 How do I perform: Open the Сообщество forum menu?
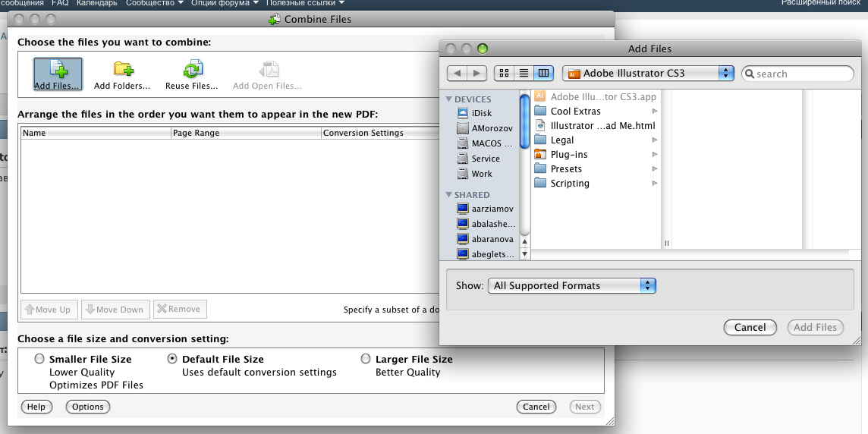point(155,3)
